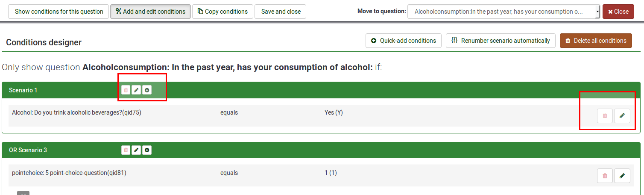Delete OR Scenario 3 using its header trash icon
644x195 pixels.
126,150
